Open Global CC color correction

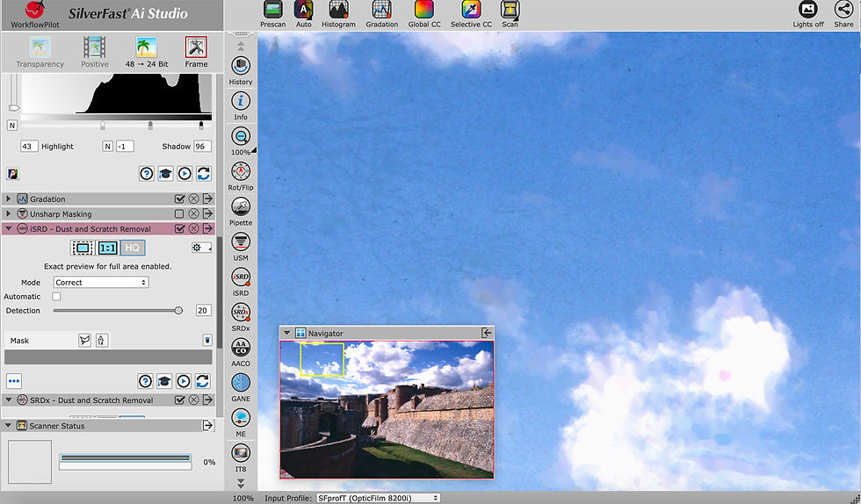pyautogui.click(x=423, y=14)
